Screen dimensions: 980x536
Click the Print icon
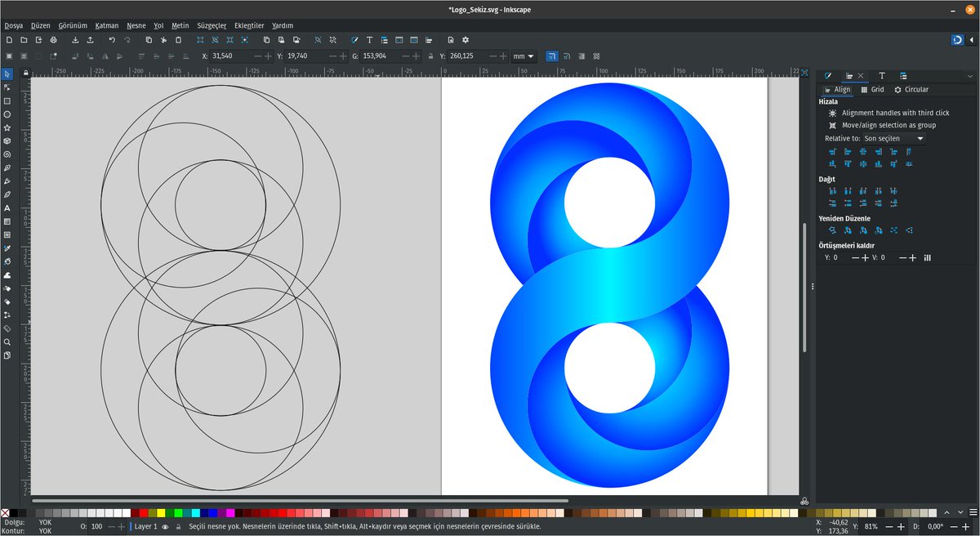pos(53,39)
